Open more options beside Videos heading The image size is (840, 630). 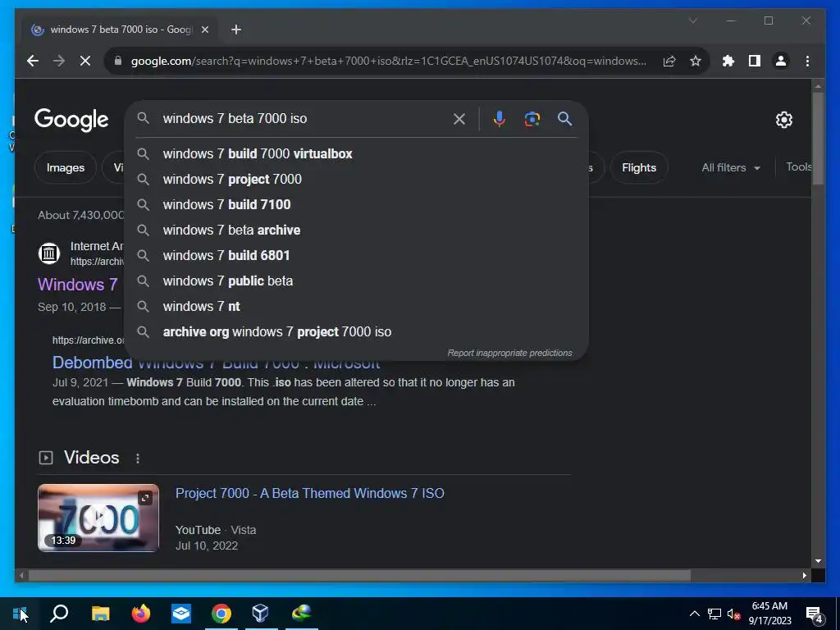click(x=138, y=459)
